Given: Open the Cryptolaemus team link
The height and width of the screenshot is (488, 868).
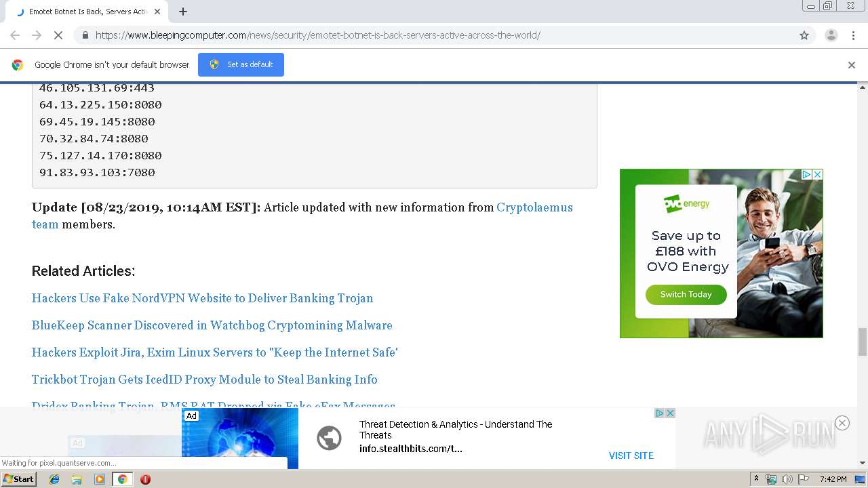Looking at the screenshot, I should 534,207.
